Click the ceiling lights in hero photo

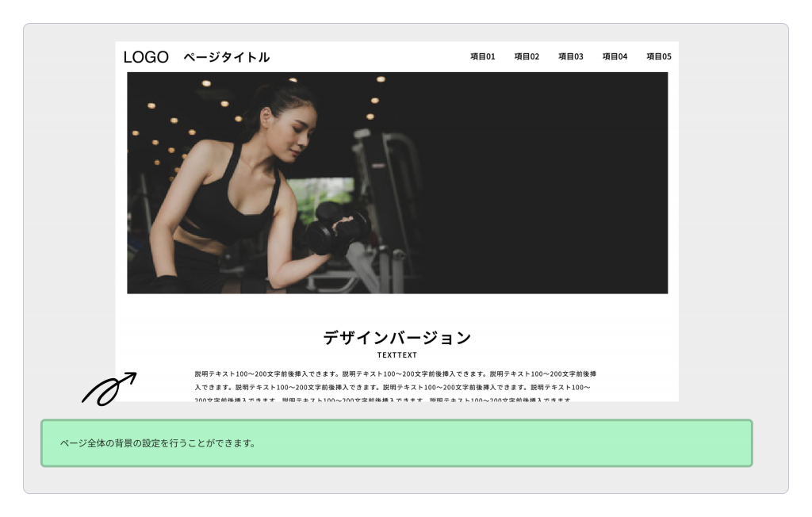[206, 83]
